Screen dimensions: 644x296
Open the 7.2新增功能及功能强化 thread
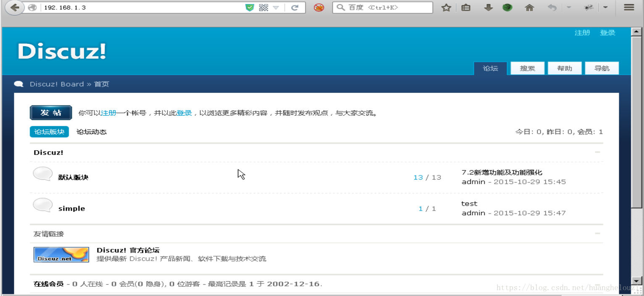502,172
